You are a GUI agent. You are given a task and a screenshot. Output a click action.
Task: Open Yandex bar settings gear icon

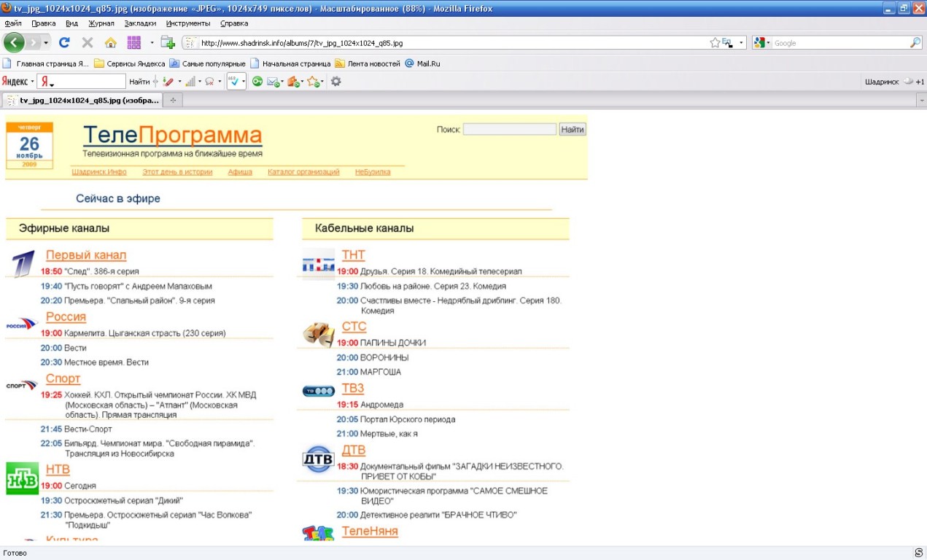pyautogui.click(x=335, y=82)
